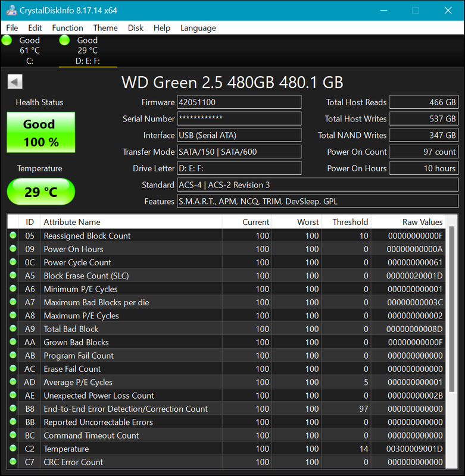The width and height of the screenshot is (465, 476).
Task: Click the Drive Letter field
Action: pyautogui.click(x=239, y=168)
